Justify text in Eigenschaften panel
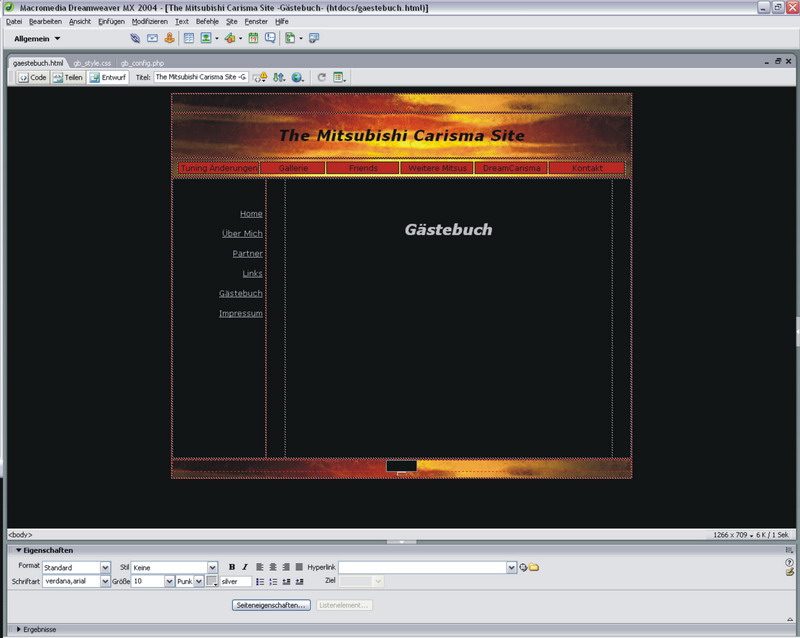This screenshot has width=800, height=638. 299,567
